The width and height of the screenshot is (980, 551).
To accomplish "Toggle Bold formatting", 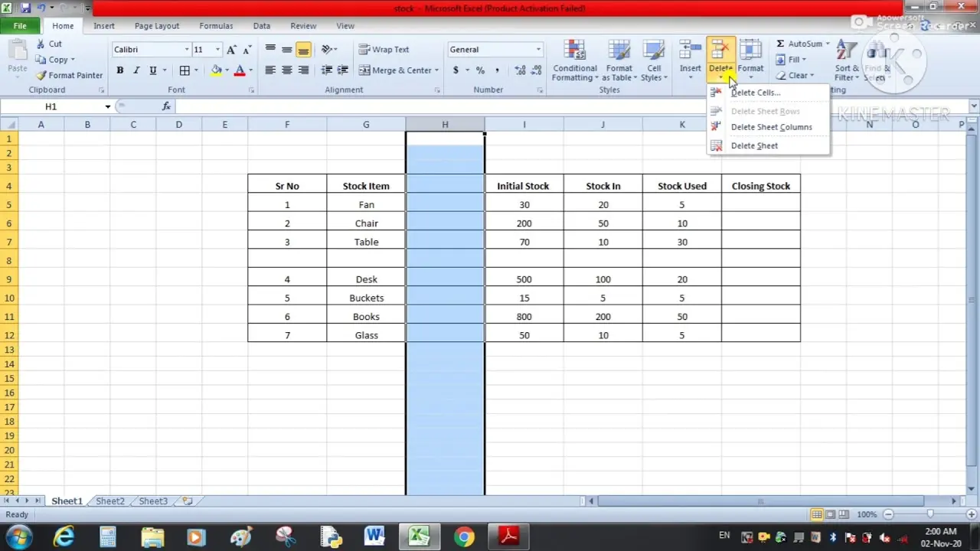I will pyautogui.click(x=119, y=70).
